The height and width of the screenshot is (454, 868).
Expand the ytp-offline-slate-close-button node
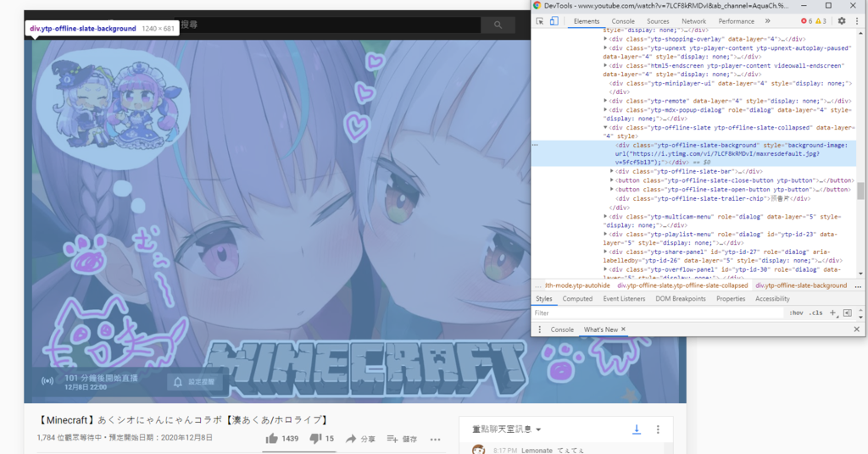pyautogui.click(x=612, y=180)
